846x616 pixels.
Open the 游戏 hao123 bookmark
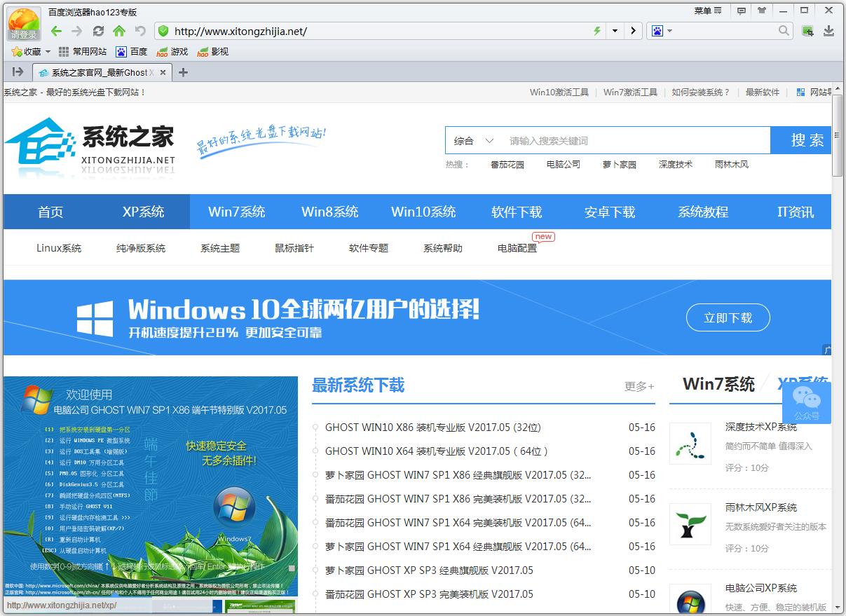pos(172,52)
